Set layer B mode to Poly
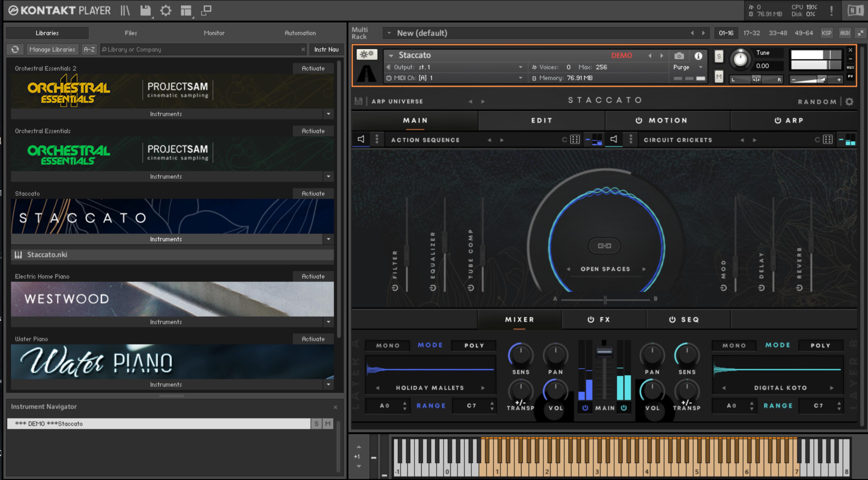This screenshot has height=480, width=868. [x=820, y=345]
